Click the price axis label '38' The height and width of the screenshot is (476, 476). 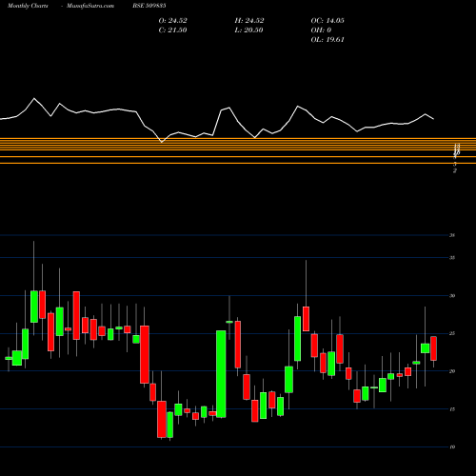coord(452,235)
